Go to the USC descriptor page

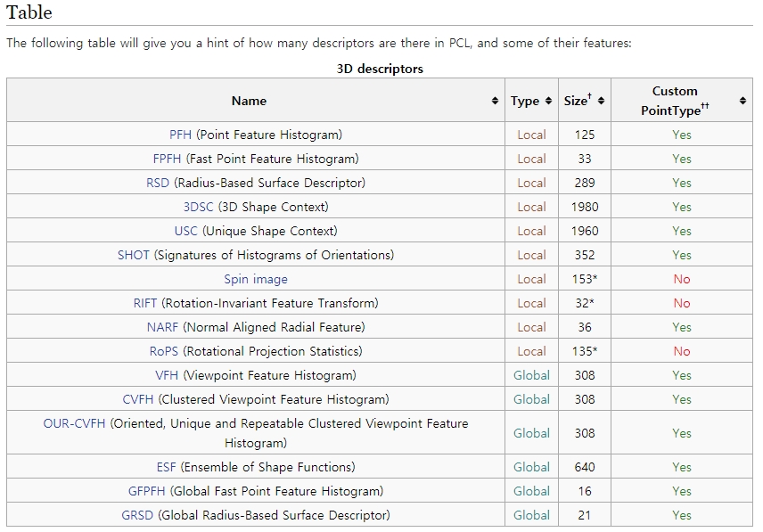coord(186,232)
